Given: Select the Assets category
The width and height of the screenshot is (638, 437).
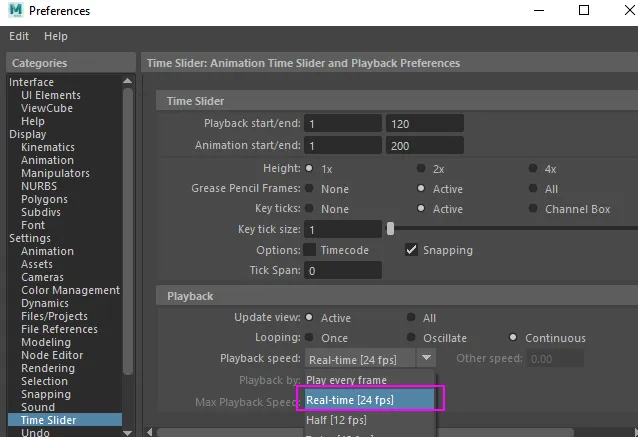Looking at the screenshot, I should (x=37, y=264).
